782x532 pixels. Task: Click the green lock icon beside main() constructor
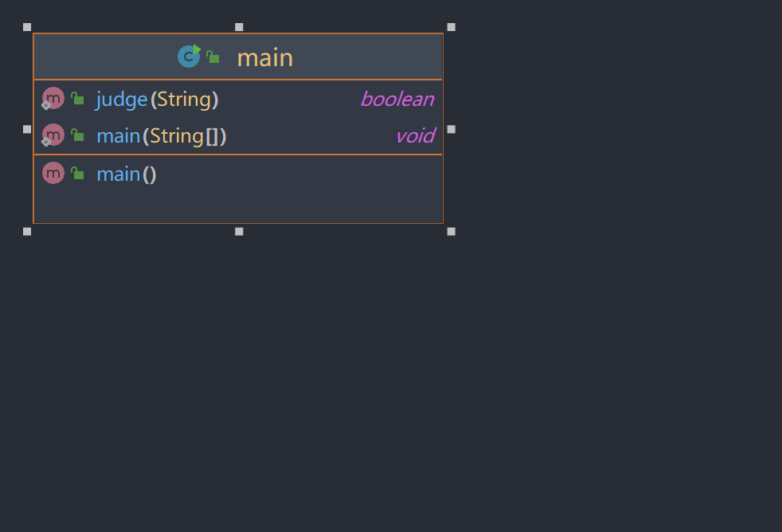click(x=77, y=173)
